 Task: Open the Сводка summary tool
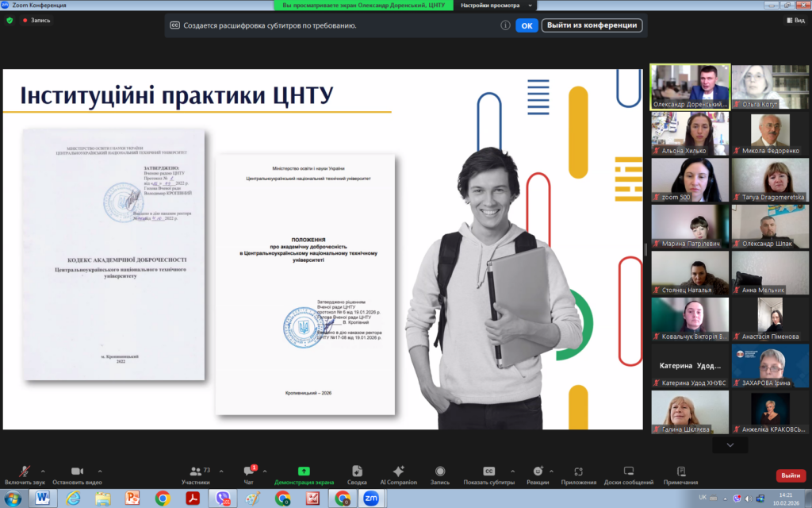(x=357, y=471)
